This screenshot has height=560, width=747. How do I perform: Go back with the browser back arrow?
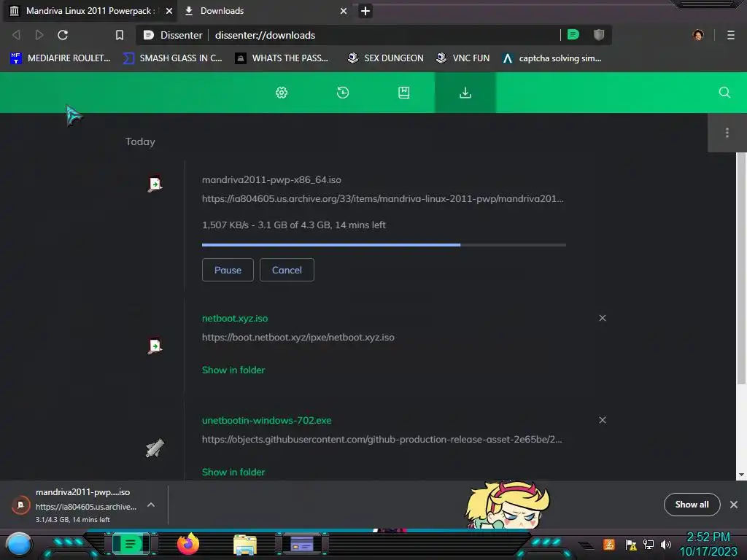click(16, 35)
